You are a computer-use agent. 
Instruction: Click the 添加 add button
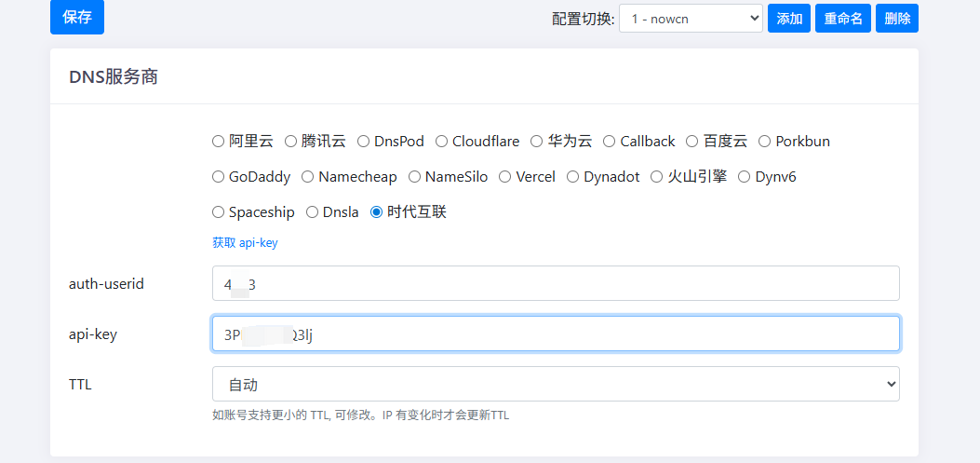pos(789,19)
